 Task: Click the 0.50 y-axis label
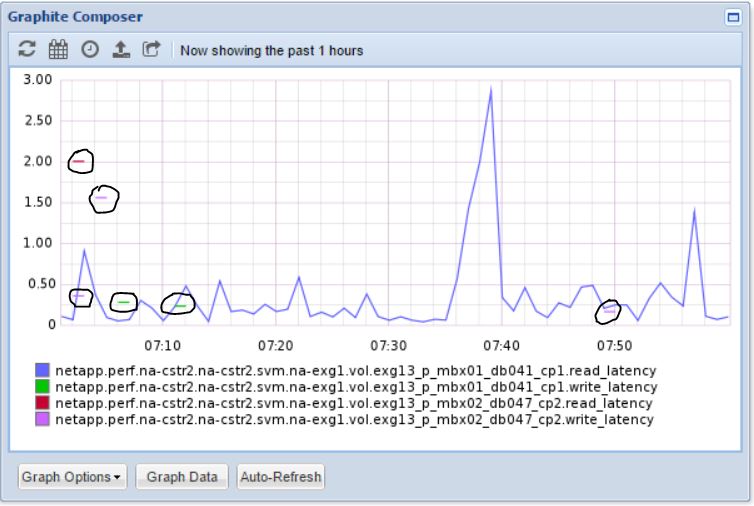point(42,284)
